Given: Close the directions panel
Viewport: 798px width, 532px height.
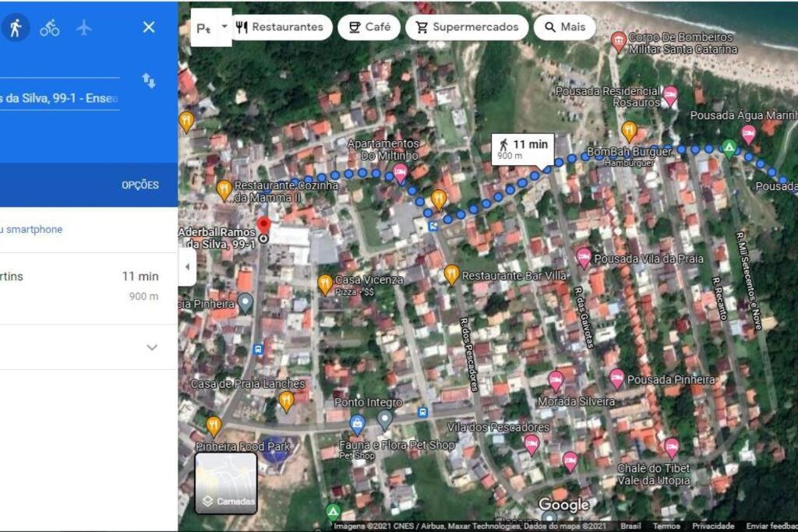Looking at the screenshot, I should point(149,27).
